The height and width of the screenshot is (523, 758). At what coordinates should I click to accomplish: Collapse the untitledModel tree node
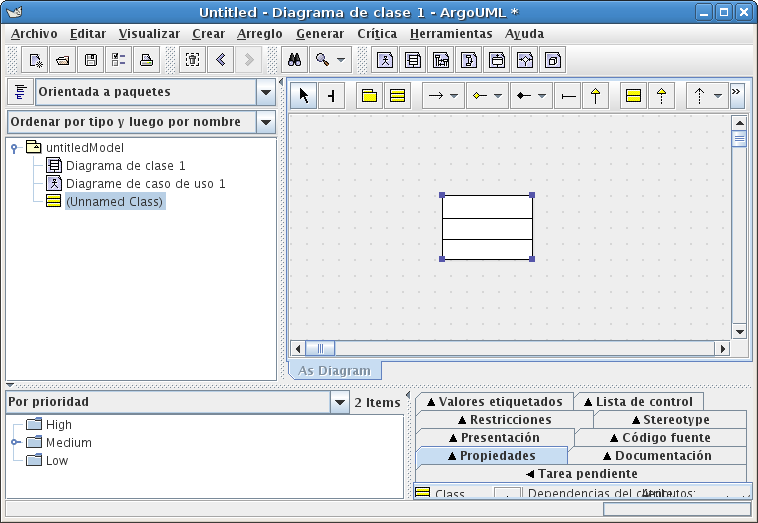[15, 148]
